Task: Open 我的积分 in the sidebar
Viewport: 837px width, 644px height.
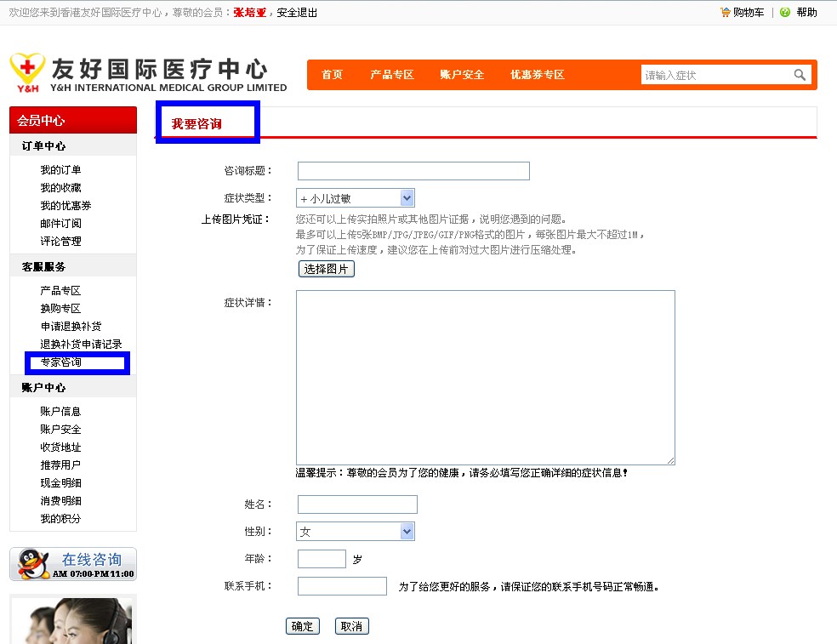Action: [61, 518]
